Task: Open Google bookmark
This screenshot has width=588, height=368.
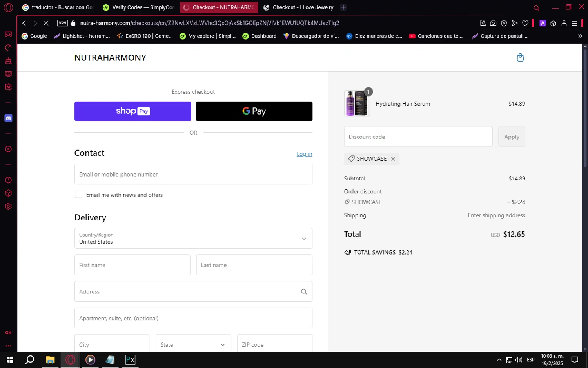Action: pyautogui.click(x=34, y=36)
